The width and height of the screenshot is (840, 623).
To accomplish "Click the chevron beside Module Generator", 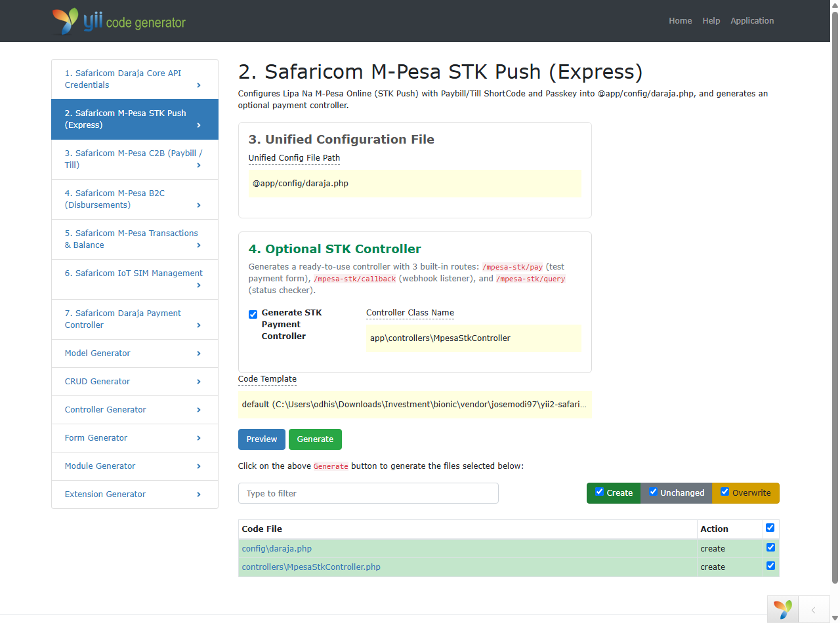I will 199,466.
